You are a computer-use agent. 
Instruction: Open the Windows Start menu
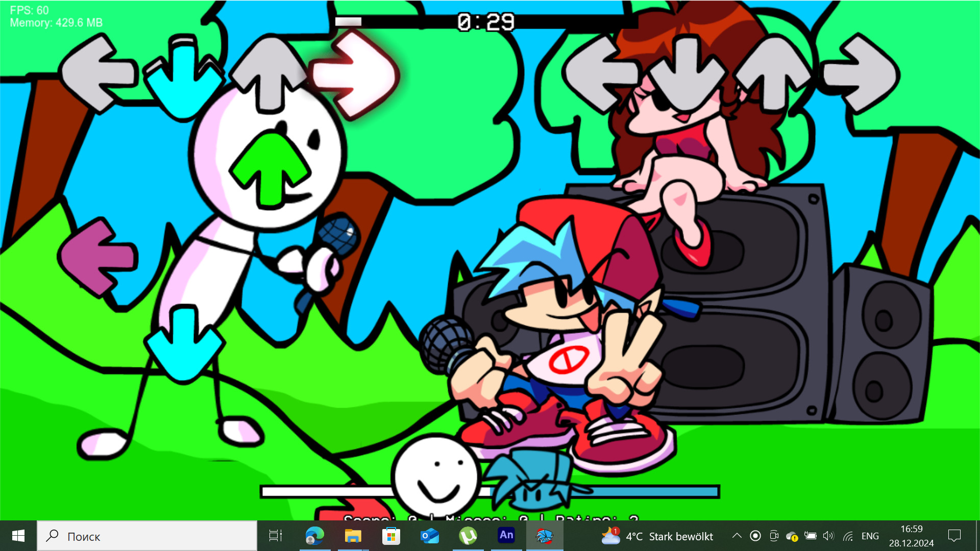click(x=18, y=536)
